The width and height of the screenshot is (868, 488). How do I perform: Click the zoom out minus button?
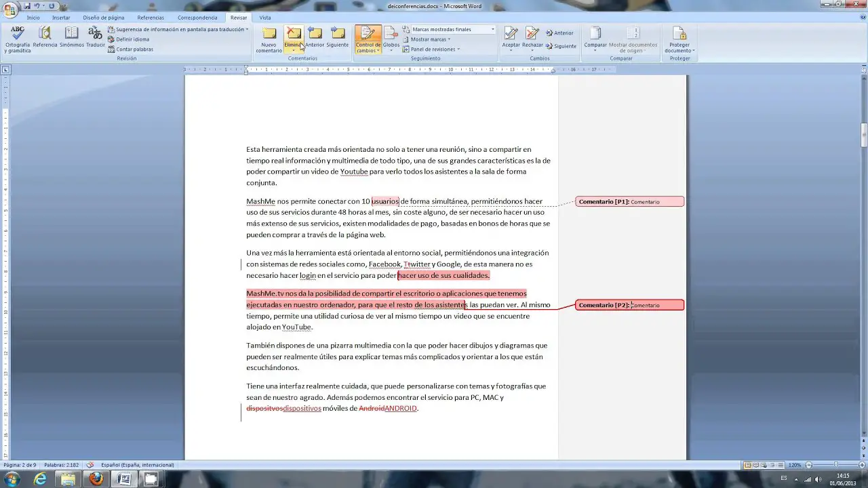(x=808, y=465)
